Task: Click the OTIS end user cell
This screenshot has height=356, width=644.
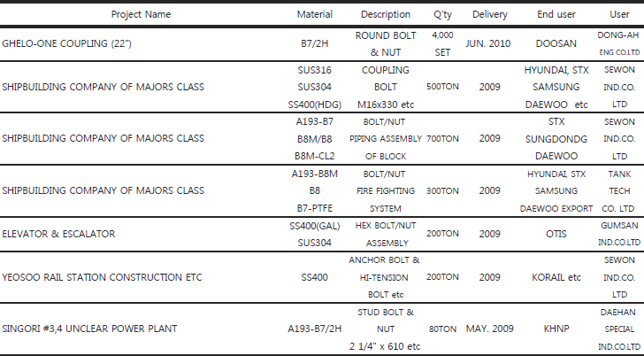Action: [x=556, y=234]
